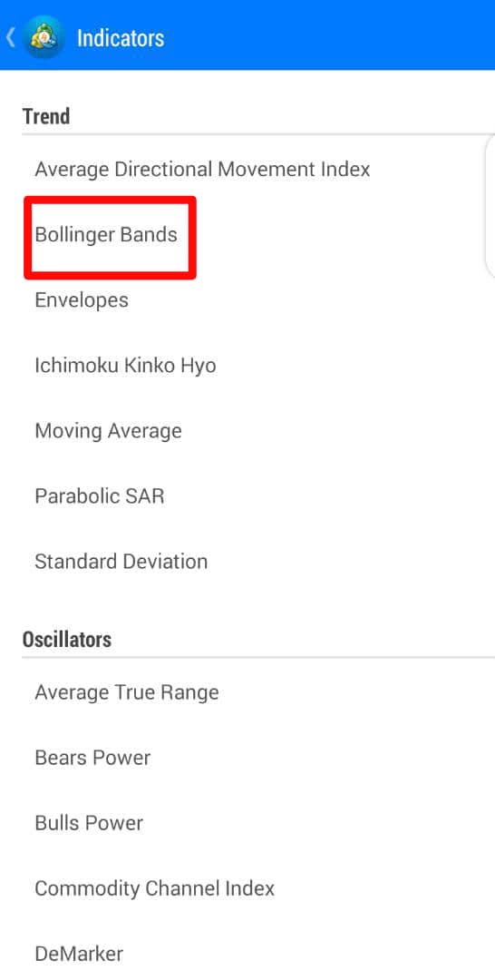Click the divider line under Oscillators

[258, 657]
